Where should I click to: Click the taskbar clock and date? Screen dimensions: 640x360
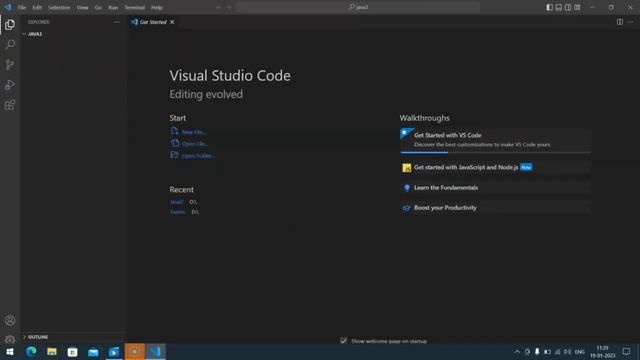(x=602, y=351)
